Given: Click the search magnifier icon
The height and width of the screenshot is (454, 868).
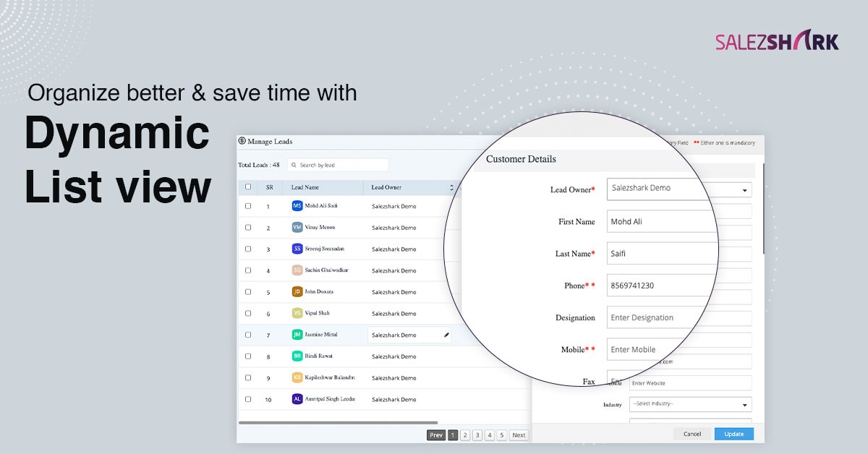Looking at the screenshot, I should pos(294,166).
